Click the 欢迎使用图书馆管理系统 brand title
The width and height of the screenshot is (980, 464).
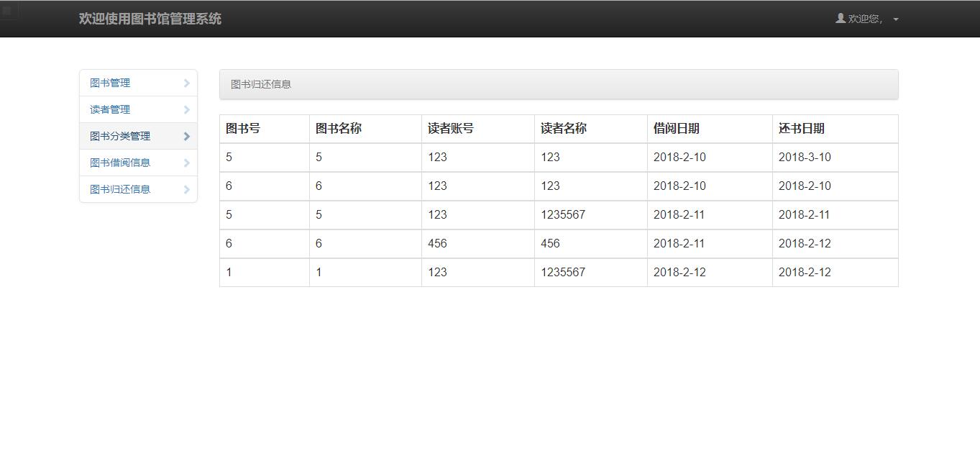click(150, 19)
